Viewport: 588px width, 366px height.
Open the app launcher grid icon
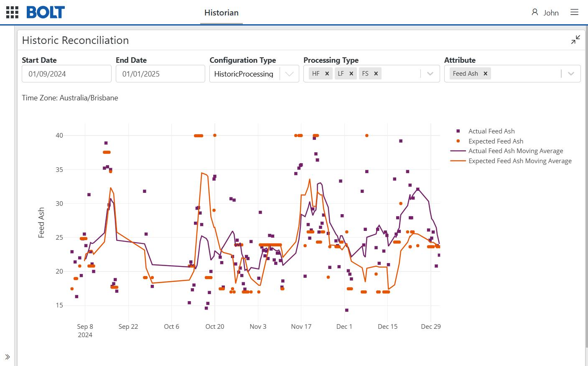(12, 13)
